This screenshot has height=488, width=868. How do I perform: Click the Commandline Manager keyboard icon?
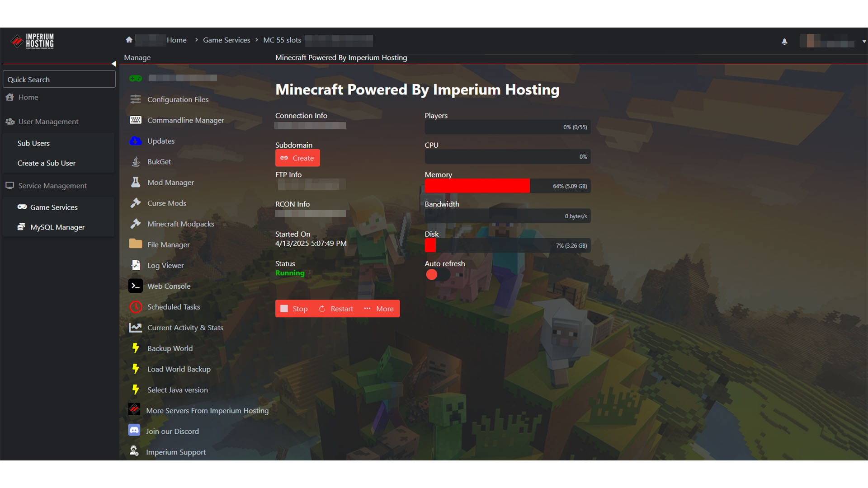[x=136, y=120]
